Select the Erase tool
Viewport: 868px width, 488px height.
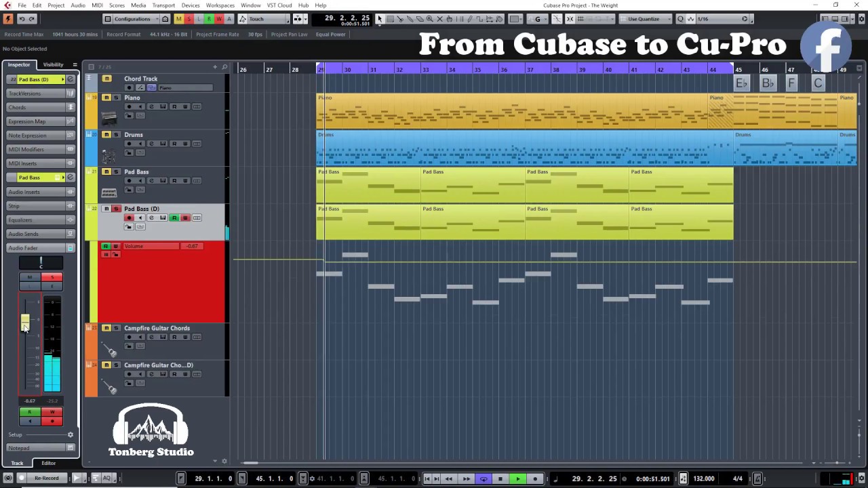tap(420, 19)
